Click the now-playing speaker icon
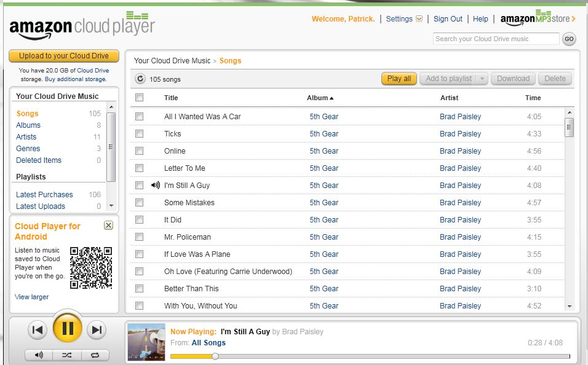 click(155, 185)
